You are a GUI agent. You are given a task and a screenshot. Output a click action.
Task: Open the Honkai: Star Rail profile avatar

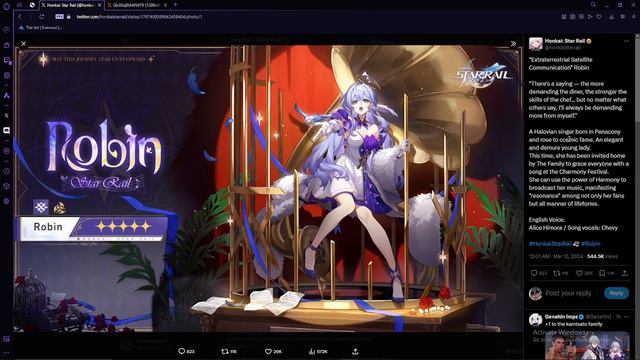[x=536, y=44]
